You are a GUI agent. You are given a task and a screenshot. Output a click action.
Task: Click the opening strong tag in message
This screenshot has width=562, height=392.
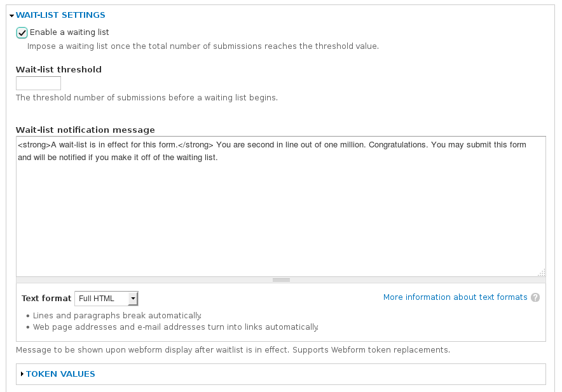click(34, 145)
